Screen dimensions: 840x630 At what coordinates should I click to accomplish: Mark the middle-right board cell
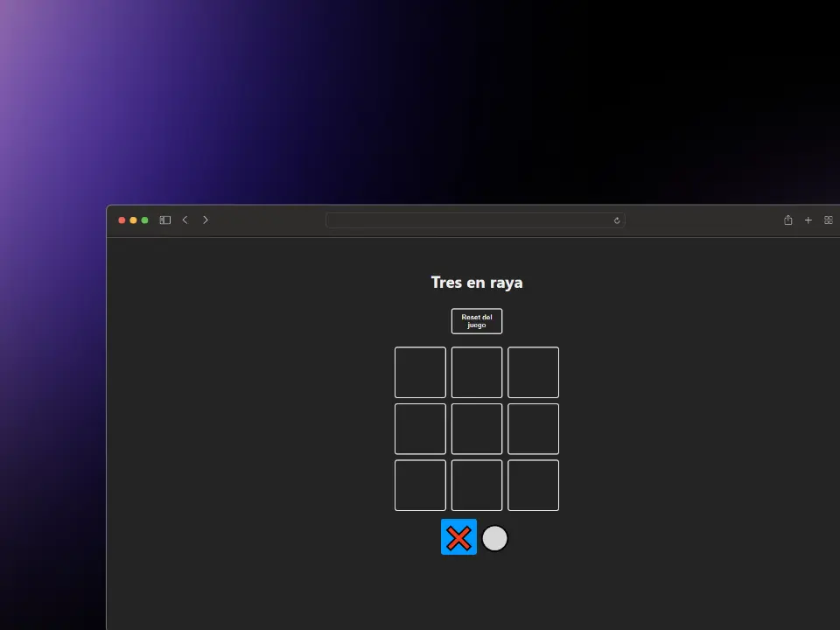point(533,429)
